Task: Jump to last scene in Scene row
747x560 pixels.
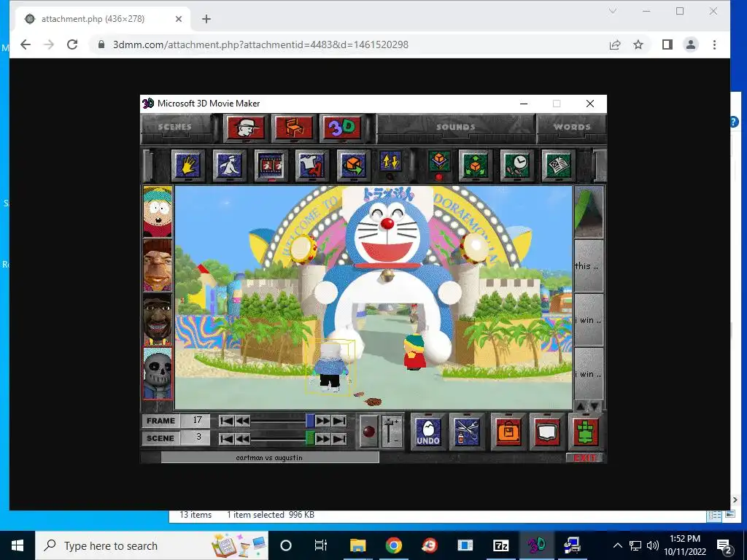Action: coord(339,438)
